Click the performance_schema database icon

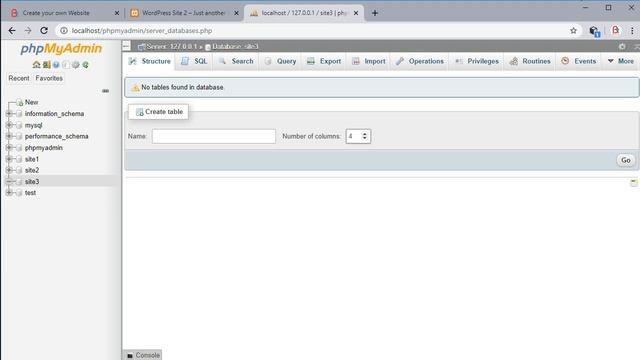point(19,136)
